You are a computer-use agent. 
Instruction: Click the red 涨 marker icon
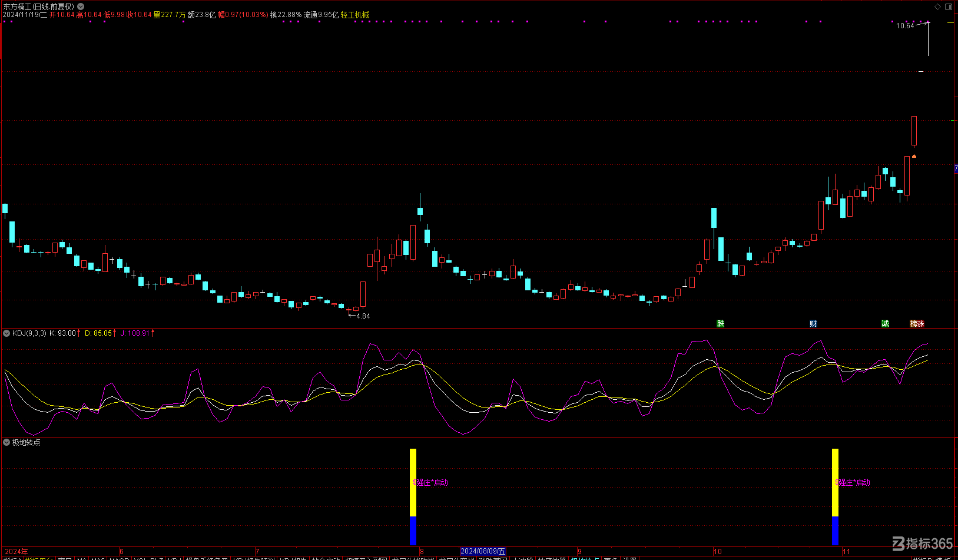(x=921, y=324)
